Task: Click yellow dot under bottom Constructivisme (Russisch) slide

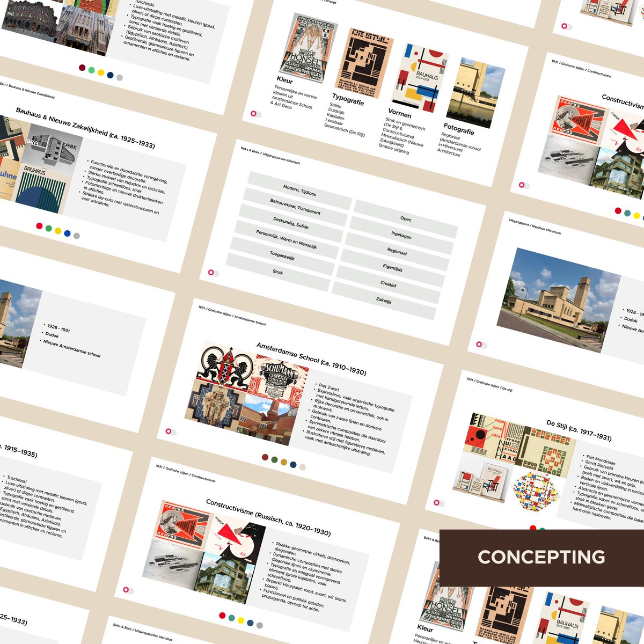Action: point(240,620)
